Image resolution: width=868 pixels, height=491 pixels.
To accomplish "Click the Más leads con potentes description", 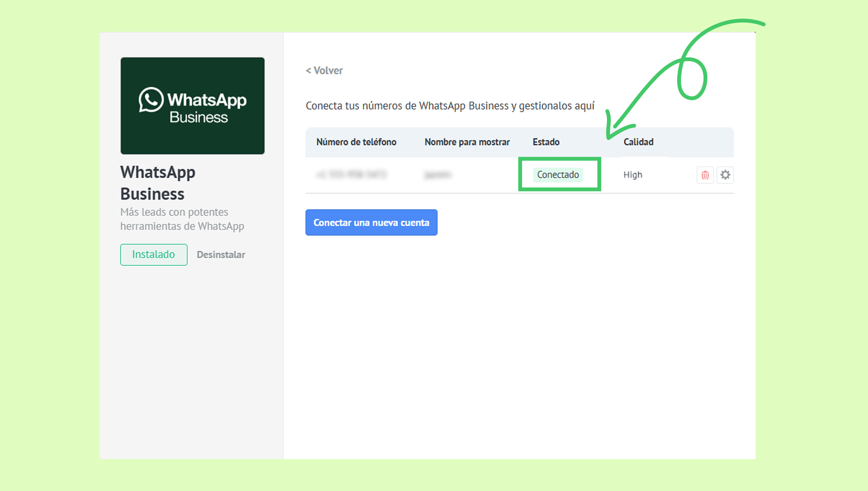I will click(x=182, y=219).
